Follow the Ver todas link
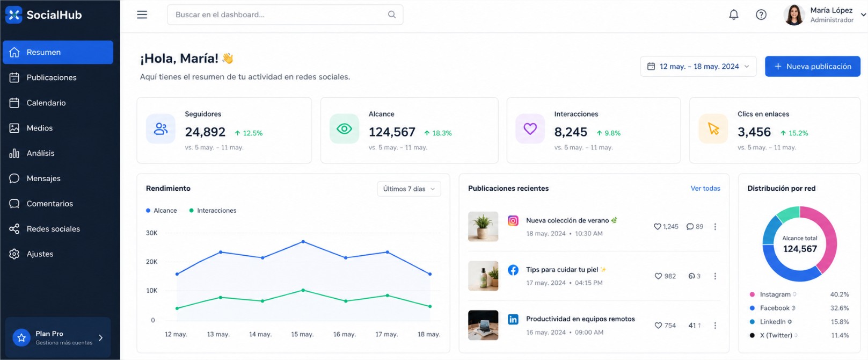Viewport: 868px width, 360px height. click(x=705, y=189)
